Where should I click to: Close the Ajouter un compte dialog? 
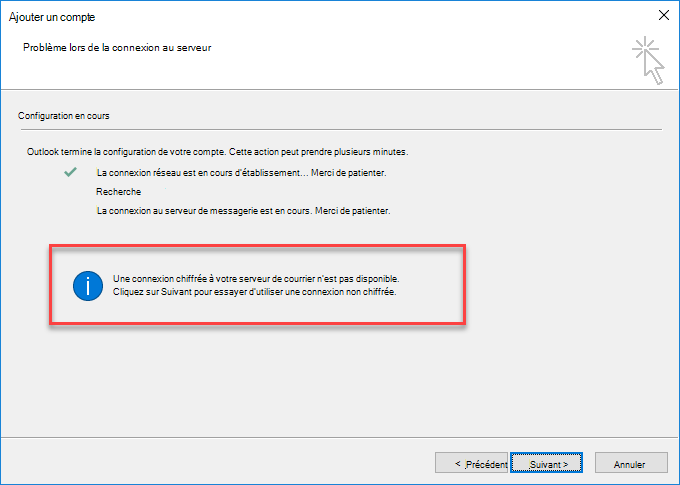pyautogui.click(x=664, y=15)
